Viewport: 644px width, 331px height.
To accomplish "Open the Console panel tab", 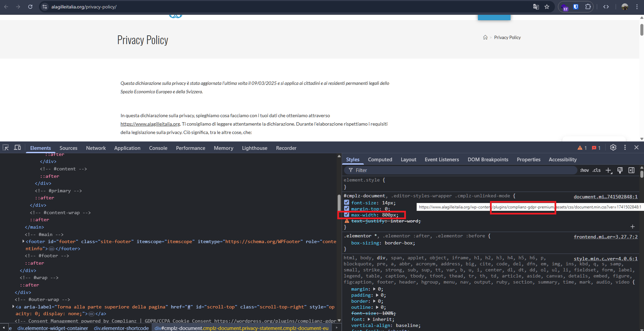I will [x=158, y=148].
